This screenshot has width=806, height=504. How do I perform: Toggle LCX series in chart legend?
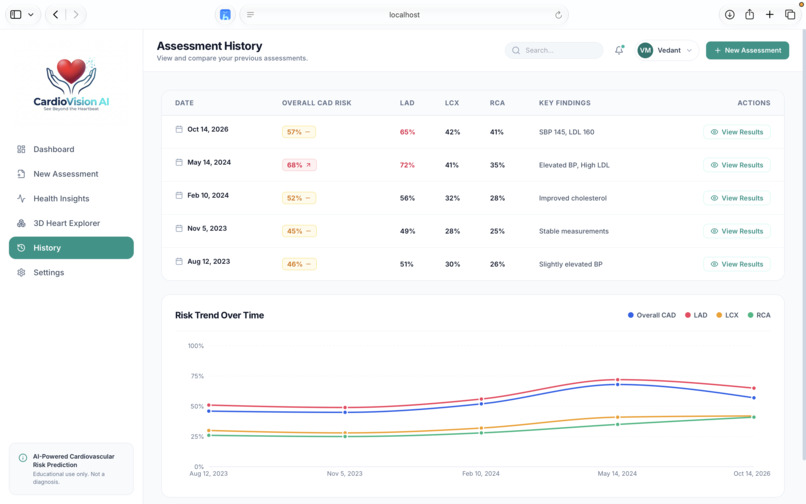point(727,315)
